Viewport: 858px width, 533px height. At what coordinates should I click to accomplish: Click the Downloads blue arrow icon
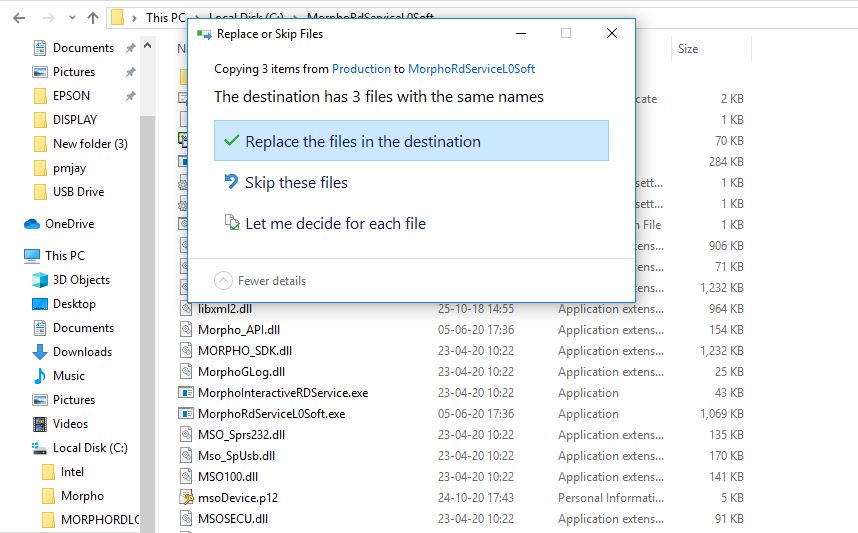(40, 352)
